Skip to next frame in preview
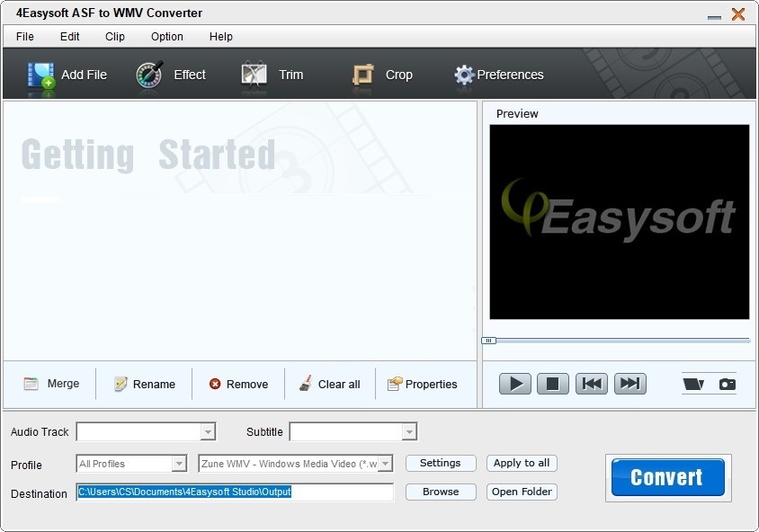 pyautogui.click(x=630, y=384)
